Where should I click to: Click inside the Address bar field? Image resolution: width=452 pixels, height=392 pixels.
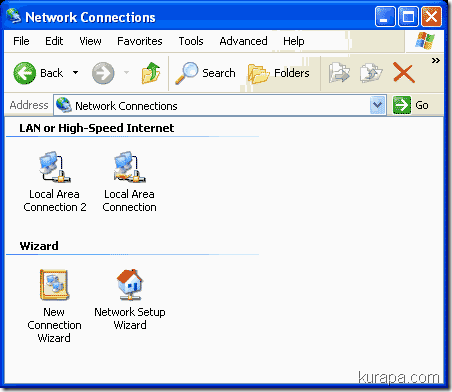(x=220, y=106)
